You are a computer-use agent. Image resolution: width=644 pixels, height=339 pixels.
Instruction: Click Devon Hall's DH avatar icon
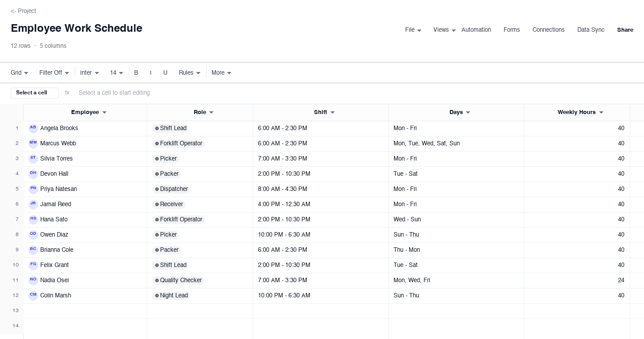tap(33, 174)
